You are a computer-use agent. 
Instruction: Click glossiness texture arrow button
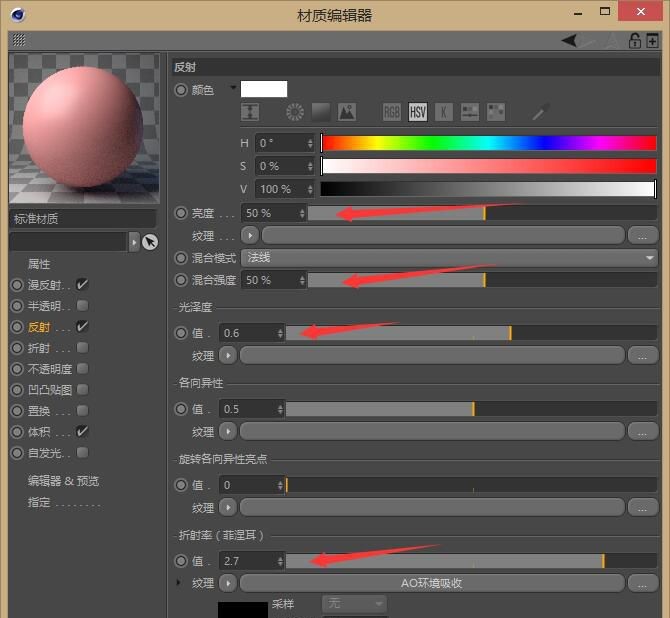(228, 356)
